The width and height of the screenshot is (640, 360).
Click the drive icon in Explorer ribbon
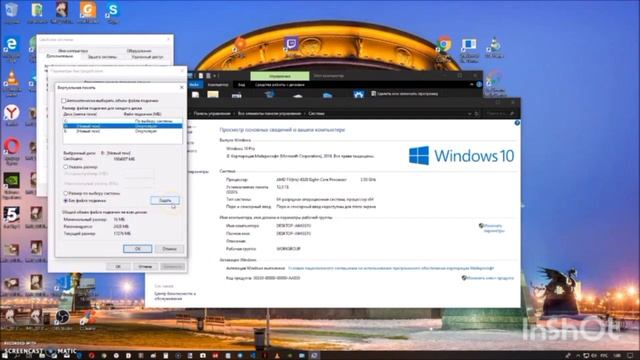(x=236, y=95)
